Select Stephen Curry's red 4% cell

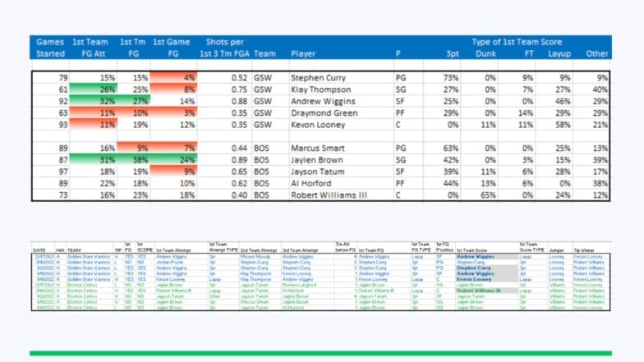(x=174, y=77)
